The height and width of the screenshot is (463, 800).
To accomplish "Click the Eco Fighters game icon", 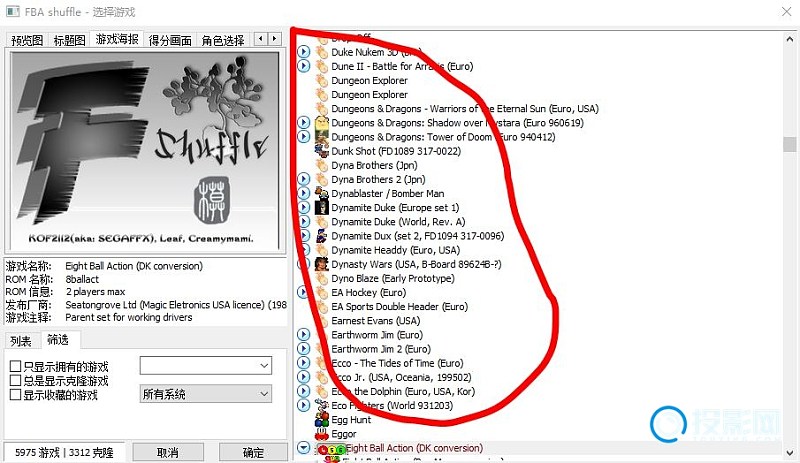I will (321, 406).
